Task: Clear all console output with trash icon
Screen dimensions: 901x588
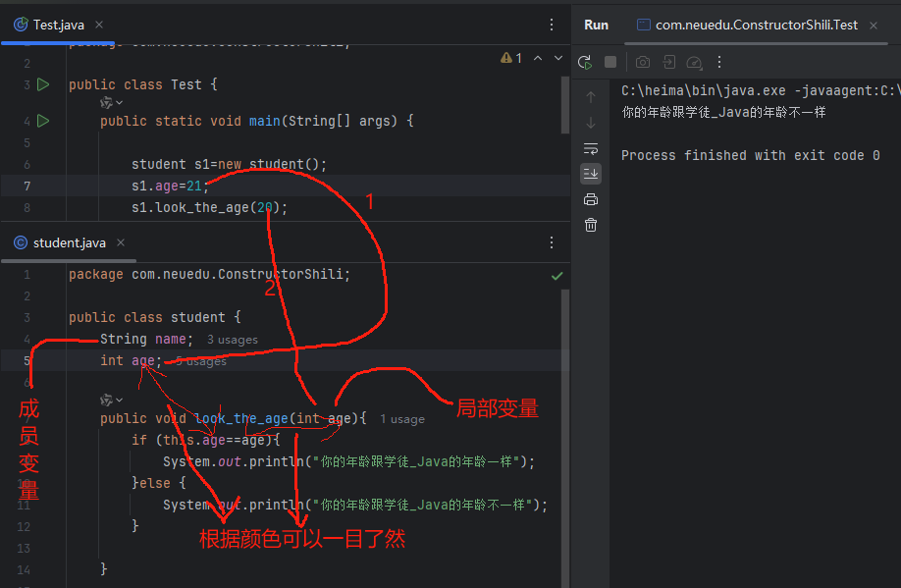Action: tap(591, 225)
